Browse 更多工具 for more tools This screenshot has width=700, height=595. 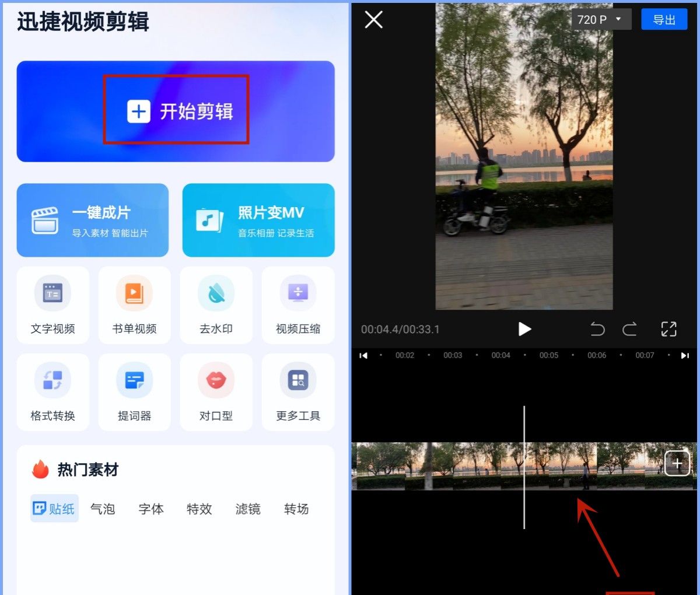297,391
